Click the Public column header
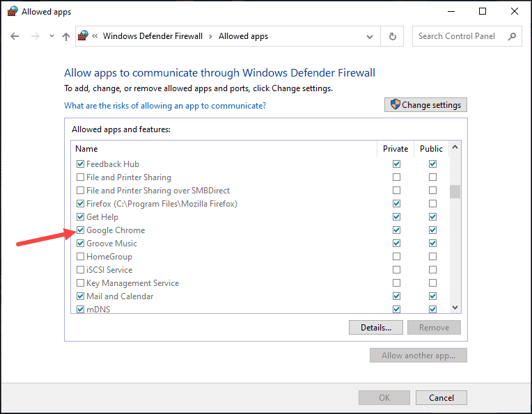 (x=431, y=149)
